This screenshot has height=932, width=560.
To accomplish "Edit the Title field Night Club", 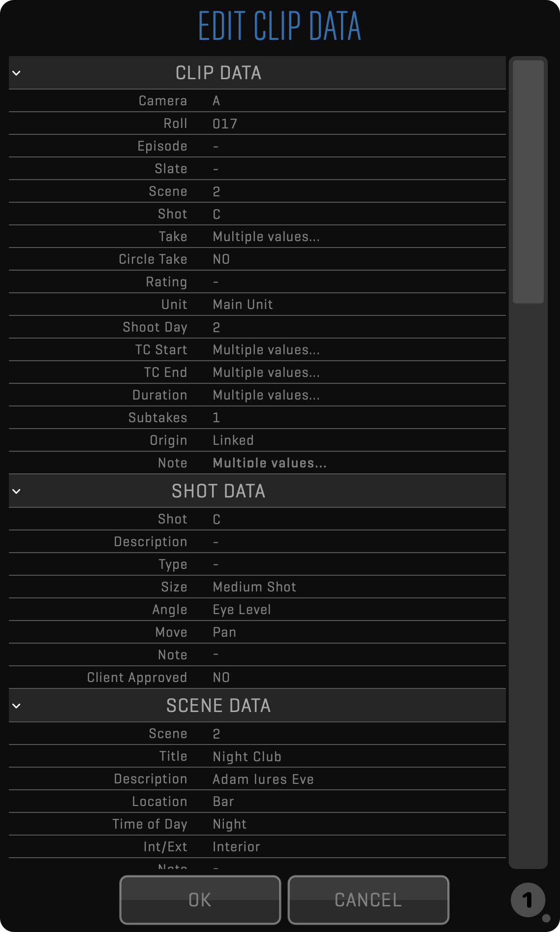I will coord(247,756).
